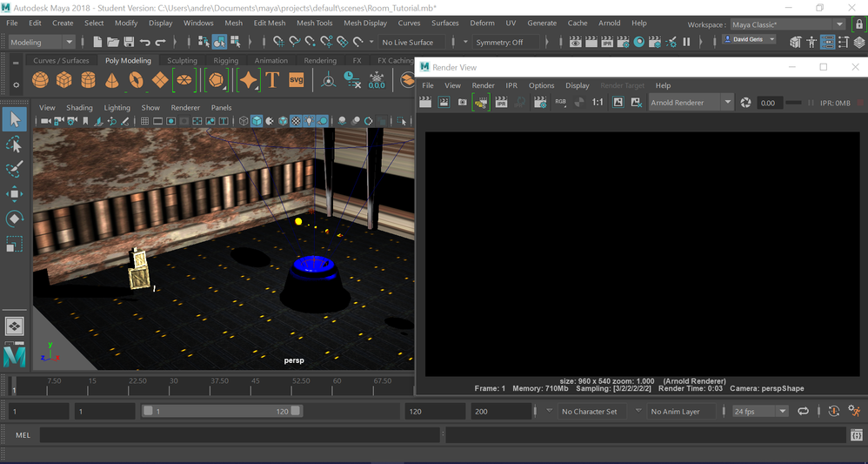This screenshot has height=464, width=868.
Task: Select the Lasso tool in toolbox
Action: (15, 145)
